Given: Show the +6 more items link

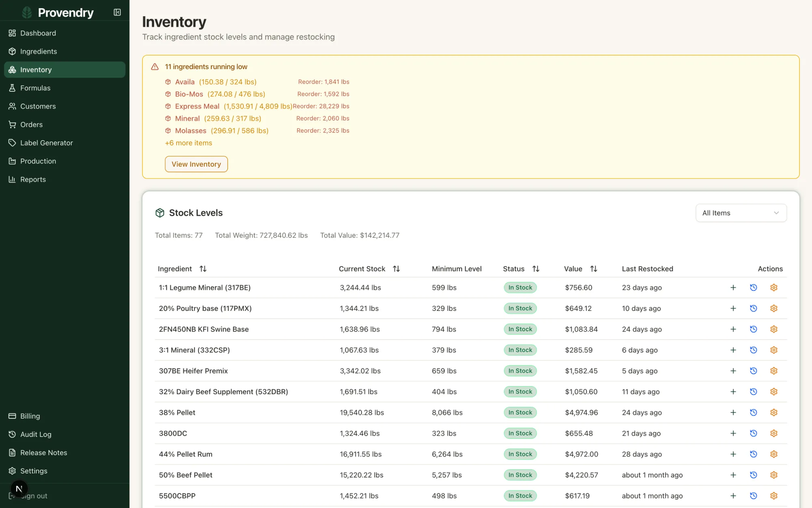Looking at the screenshot, I should tap(188, 143).
